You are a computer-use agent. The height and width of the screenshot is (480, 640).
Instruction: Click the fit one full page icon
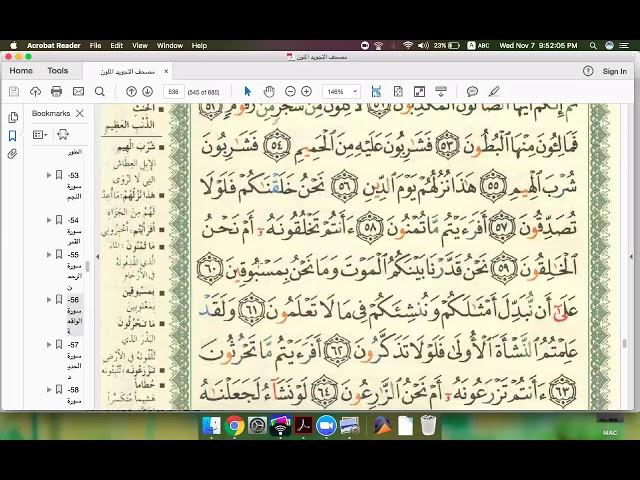[398, 91]
